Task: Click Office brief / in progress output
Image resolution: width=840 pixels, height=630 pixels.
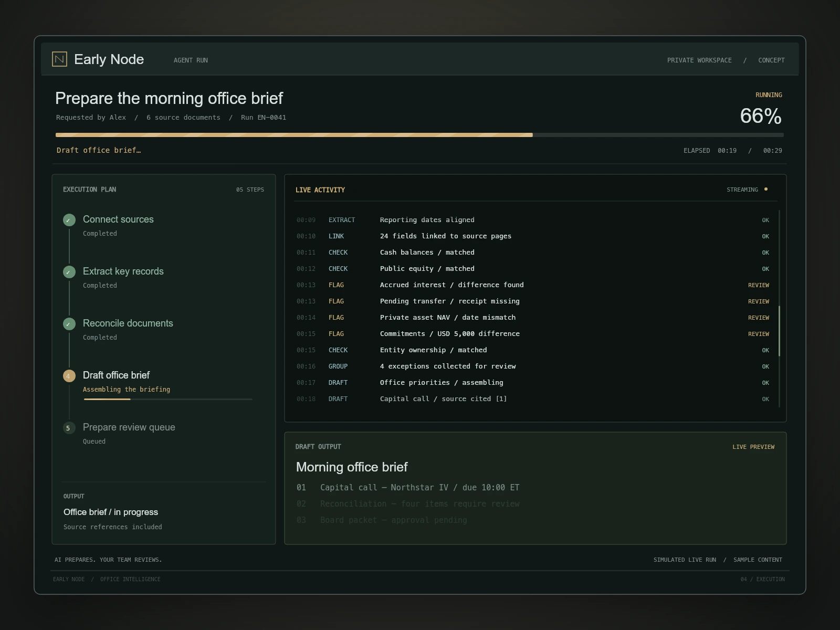Action: [111, 512]
